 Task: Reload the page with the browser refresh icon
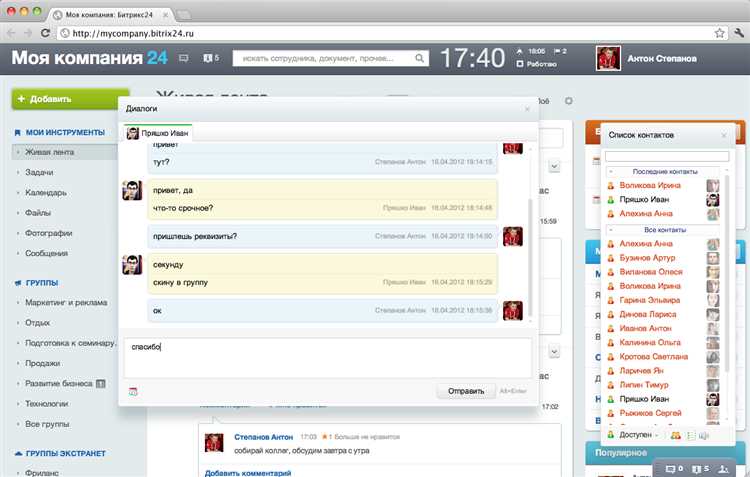click(45, 33)
